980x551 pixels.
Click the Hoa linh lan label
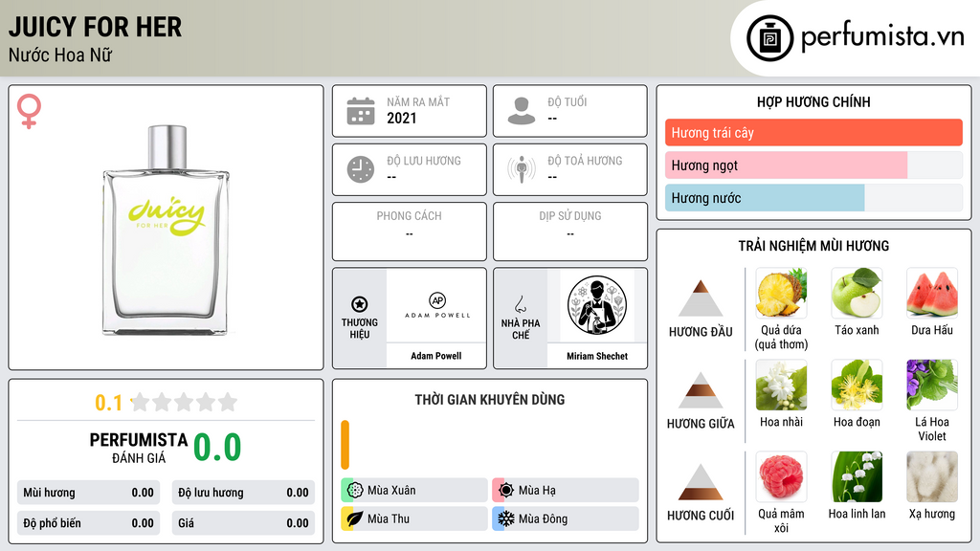(857, 514)
